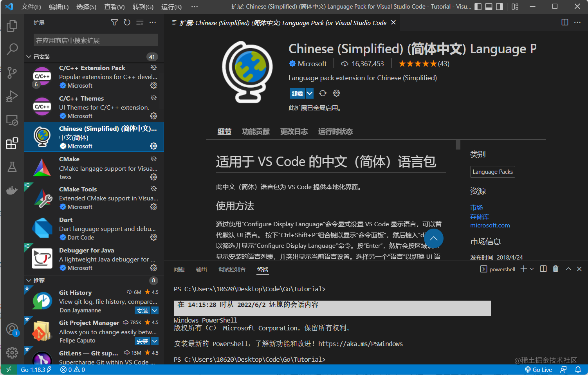Filter extensions with funnel icon
Image resolution: width=588 pixels, height=375 pixels.
(x=114, y=22)
